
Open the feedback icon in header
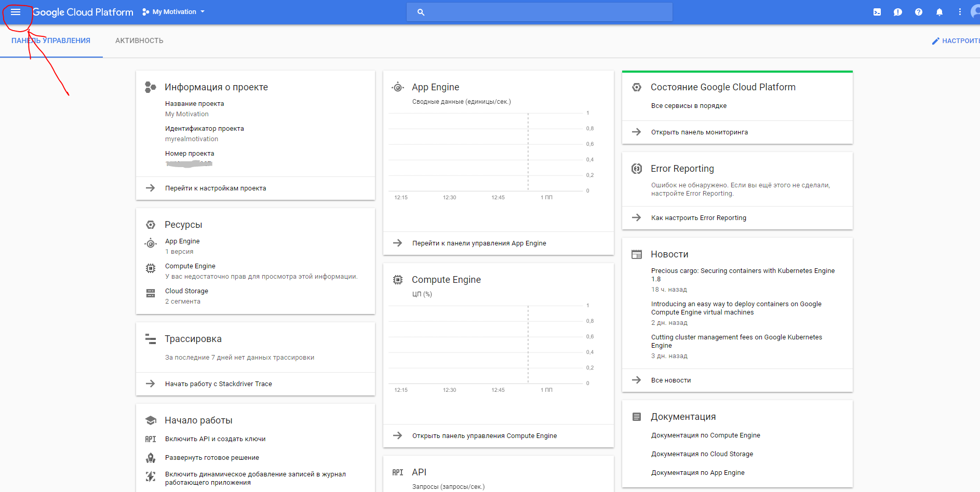(x=898, y=12)
